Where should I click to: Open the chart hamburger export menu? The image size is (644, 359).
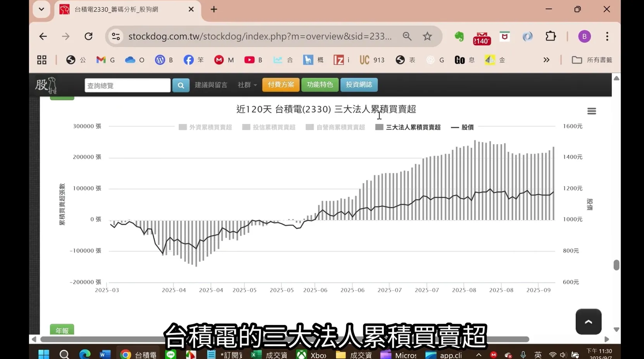[x=591, y=111]
